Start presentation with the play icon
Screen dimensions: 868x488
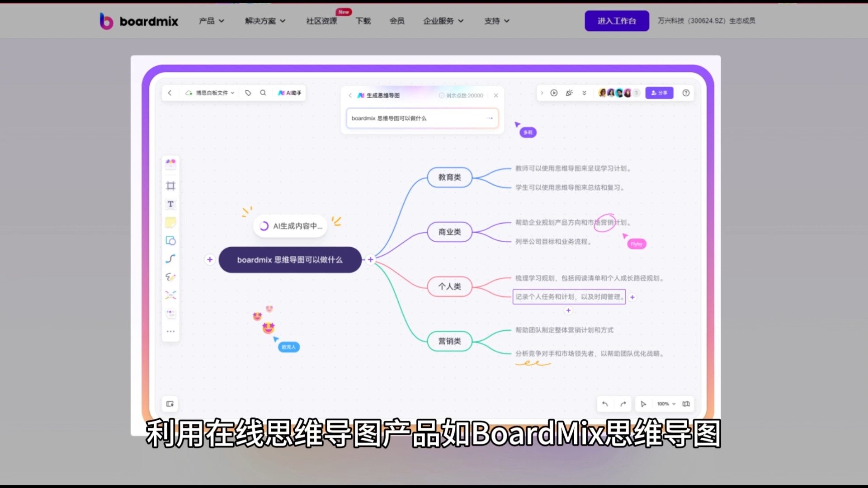pyautogui.click(x=554, y=93)
